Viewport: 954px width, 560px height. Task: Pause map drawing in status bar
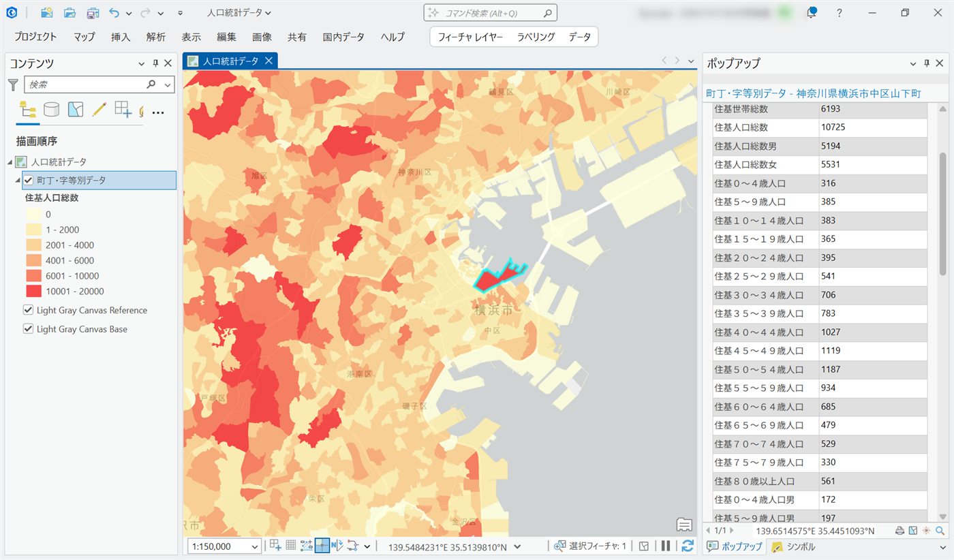point(666,546)
